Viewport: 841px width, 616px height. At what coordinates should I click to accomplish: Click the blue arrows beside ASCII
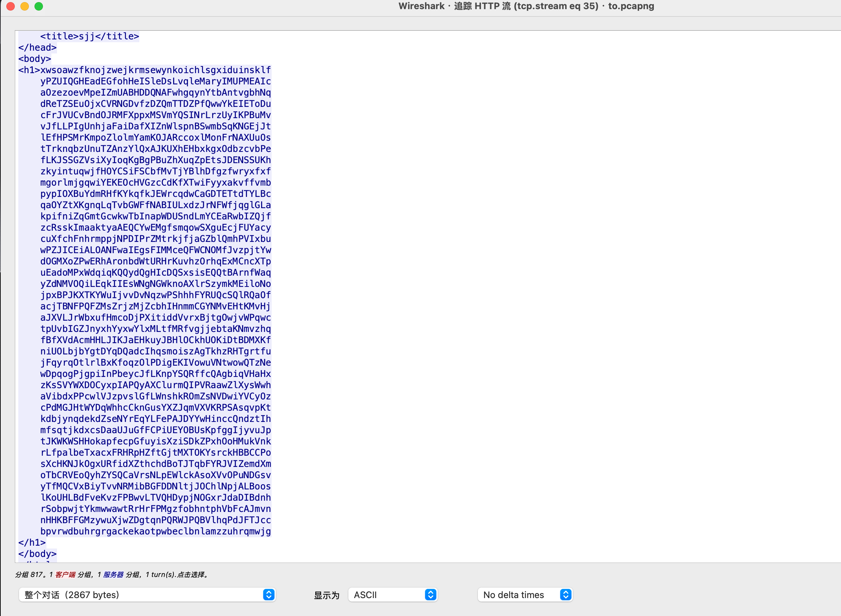click(x=431, y=595)
